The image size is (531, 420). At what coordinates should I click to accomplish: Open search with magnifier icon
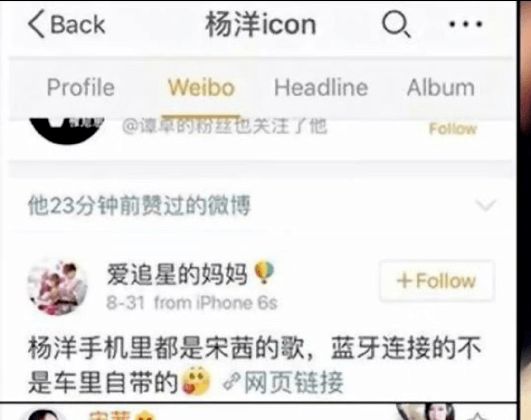pos(396,24)
